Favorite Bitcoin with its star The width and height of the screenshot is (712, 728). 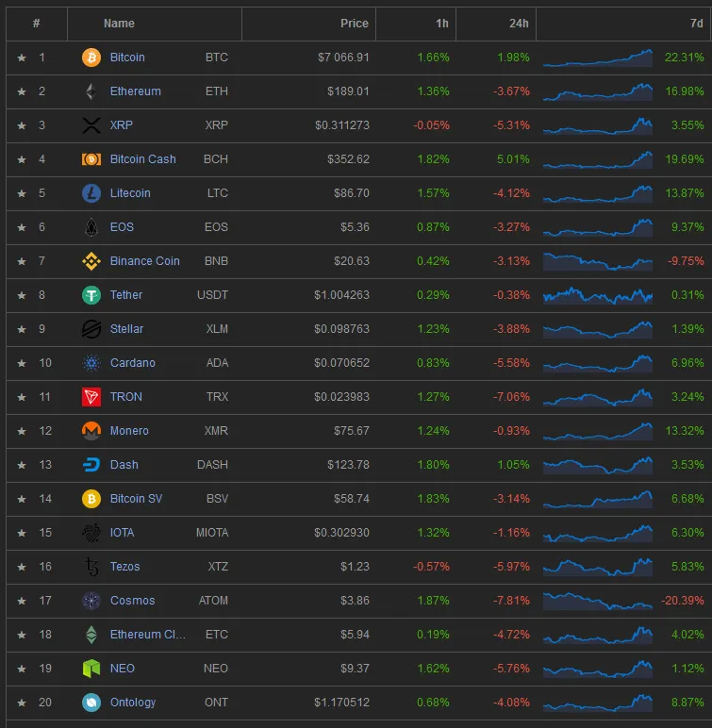tap(22, 58)
